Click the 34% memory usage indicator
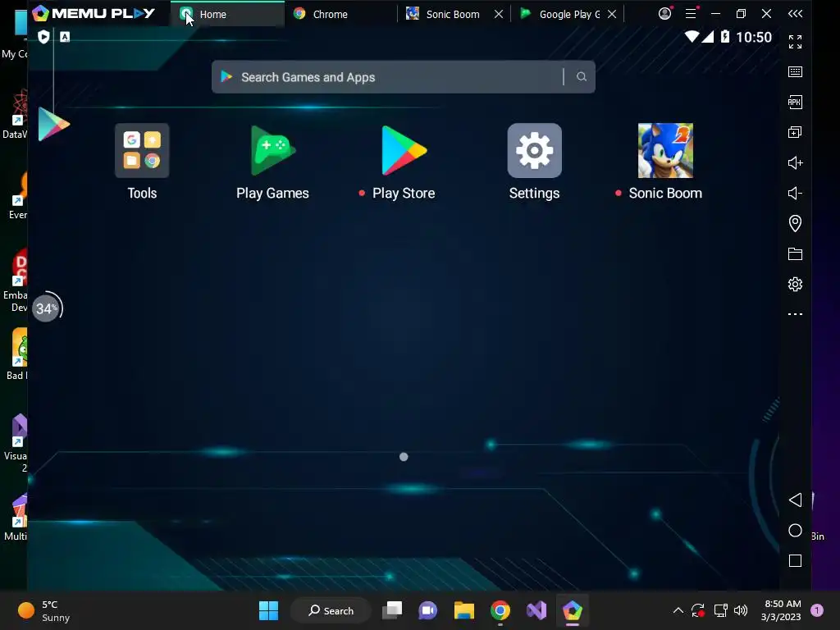Image resolution: width=840 pixels, height=630 pixels. [x=47, y=308]
